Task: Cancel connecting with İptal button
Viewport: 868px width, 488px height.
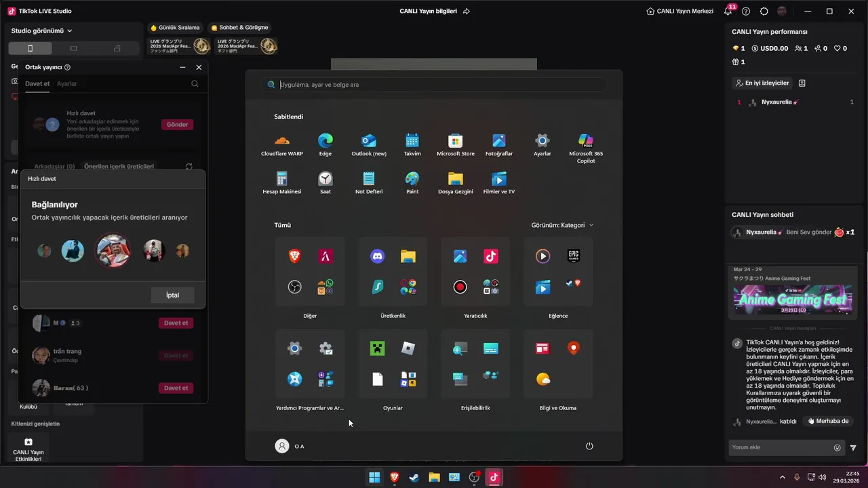Action: point(173,295)
